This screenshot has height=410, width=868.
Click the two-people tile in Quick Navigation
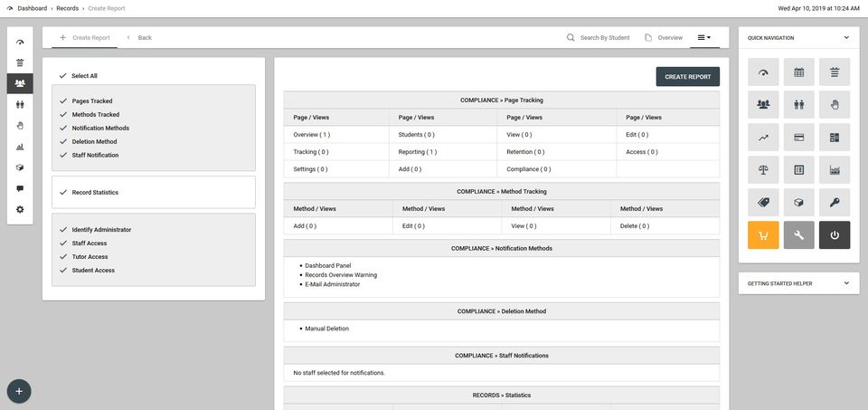(x=798, y=105)
